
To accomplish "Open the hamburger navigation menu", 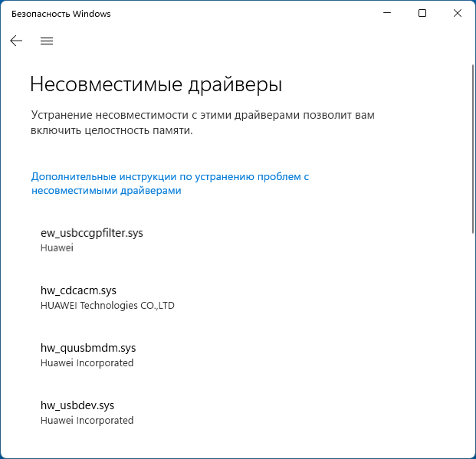I will click(47, 41).
